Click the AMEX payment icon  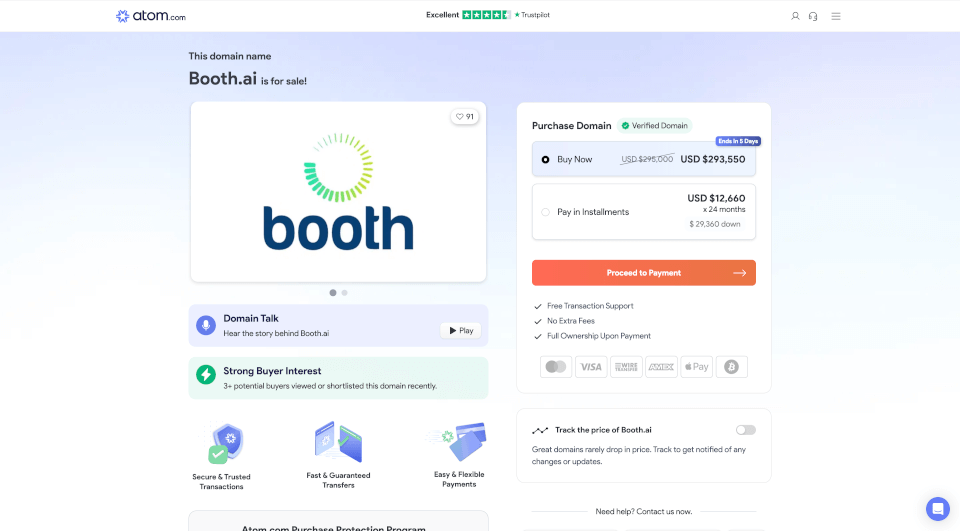(661, 367)
